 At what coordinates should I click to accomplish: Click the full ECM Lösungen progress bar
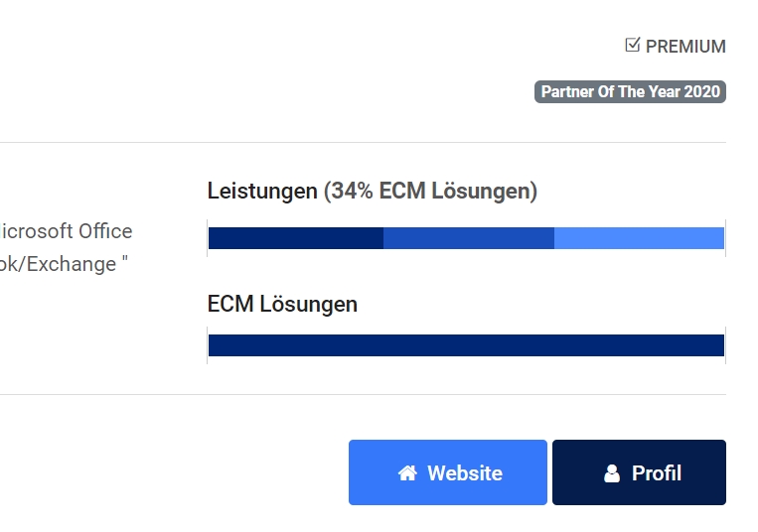pos(466,345)
